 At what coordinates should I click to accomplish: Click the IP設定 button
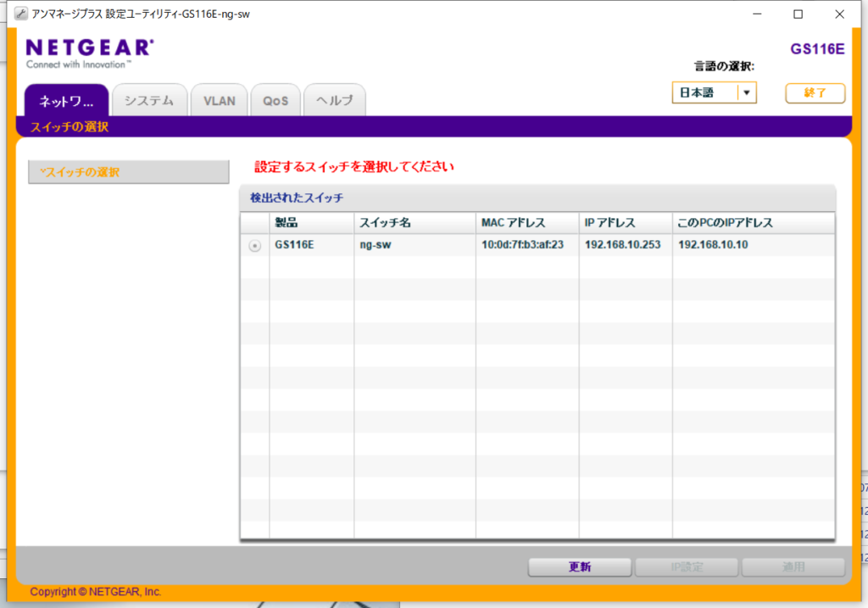coord(687,567)
